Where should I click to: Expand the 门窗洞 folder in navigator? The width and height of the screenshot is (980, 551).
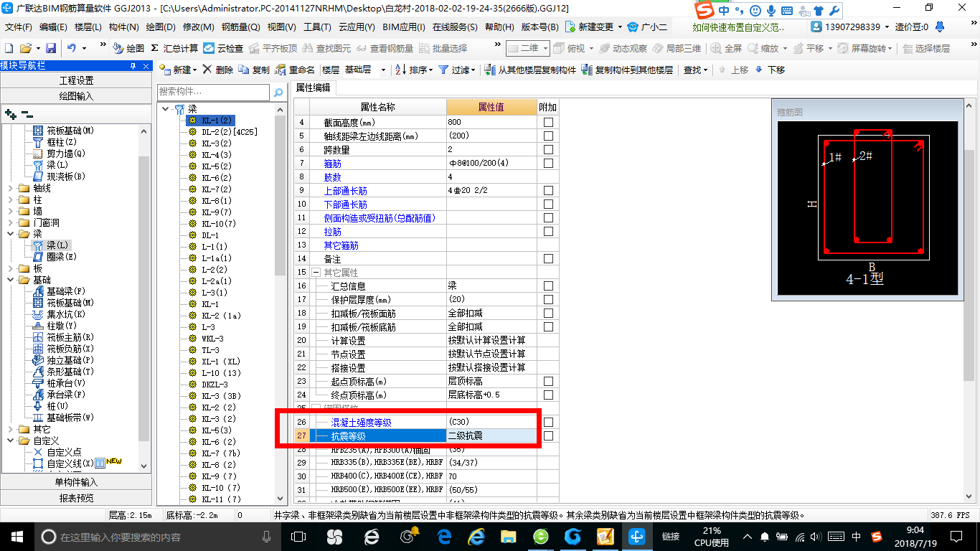[9, 222]
